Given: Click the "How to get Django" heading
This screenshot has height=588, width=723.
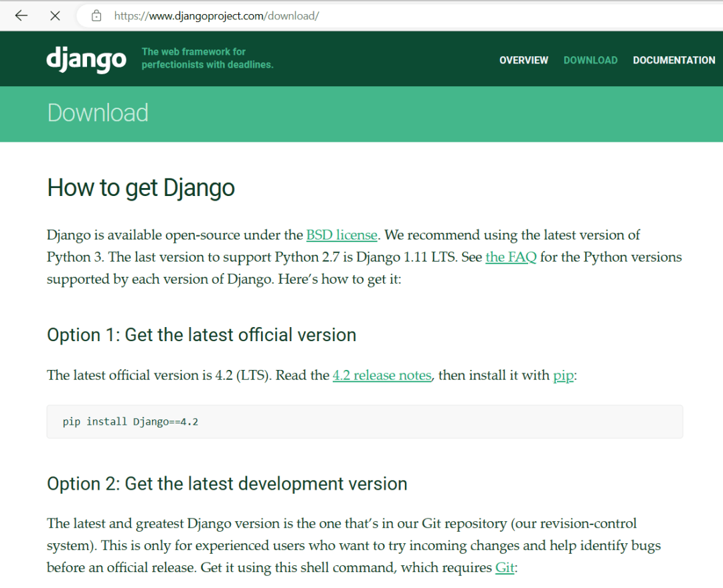Looking at the screenshot, I should point(141,187).
